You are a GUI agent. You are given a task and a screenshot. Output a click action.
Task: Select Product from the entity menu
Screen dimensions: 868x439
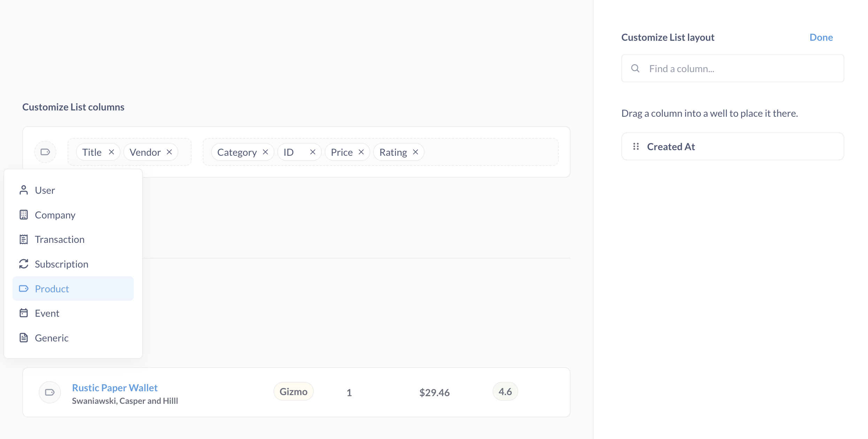(x=52, y=288)
